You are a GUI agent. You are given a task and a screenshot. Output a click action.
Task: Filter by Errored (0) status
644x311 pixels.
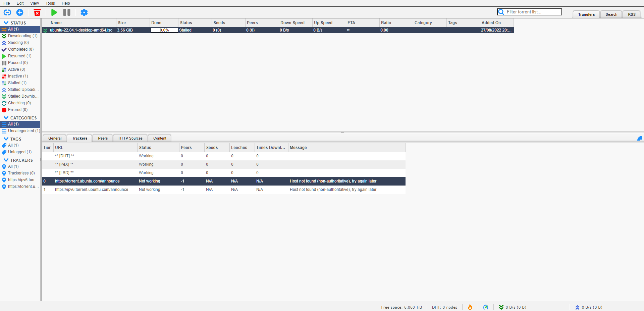coord(20,110)
